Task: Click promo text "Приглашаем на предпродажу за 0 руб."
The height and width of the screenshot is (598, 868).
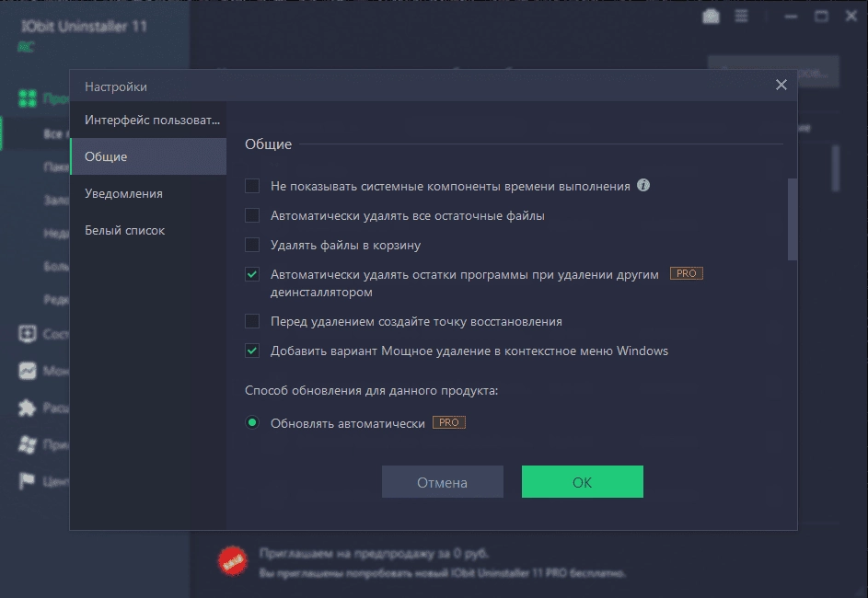Action: [x=375, y=553]
